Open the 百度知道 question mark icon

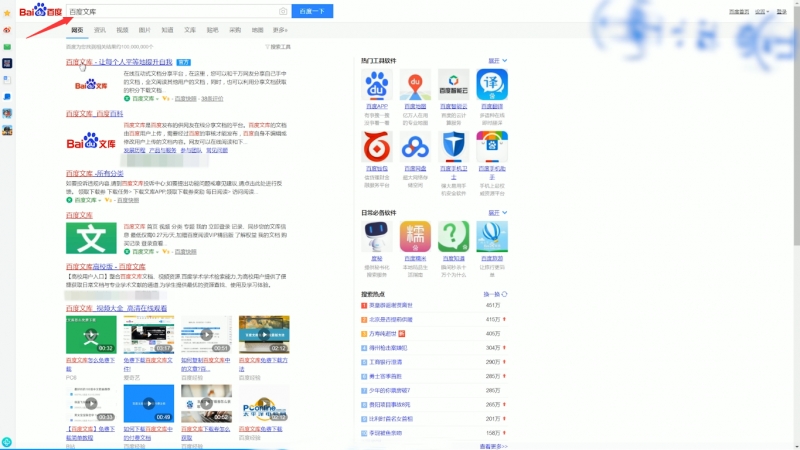454,237
